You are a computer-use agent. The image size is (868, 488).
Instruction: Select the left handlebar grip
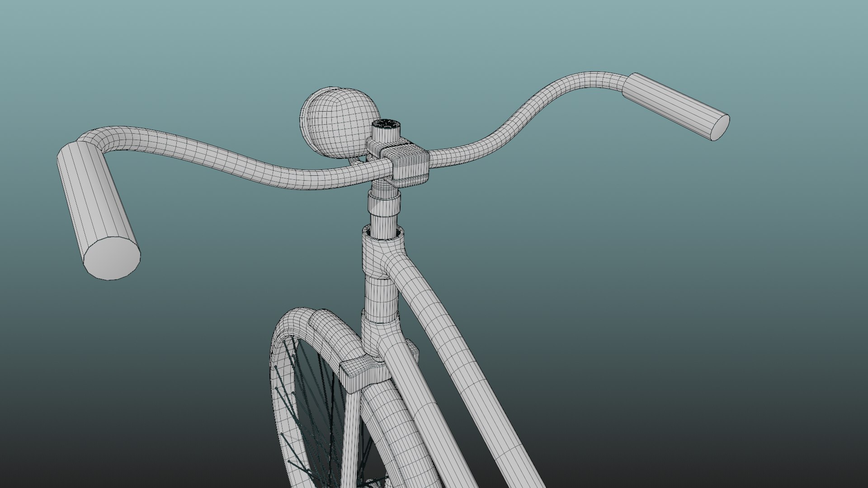98,210
